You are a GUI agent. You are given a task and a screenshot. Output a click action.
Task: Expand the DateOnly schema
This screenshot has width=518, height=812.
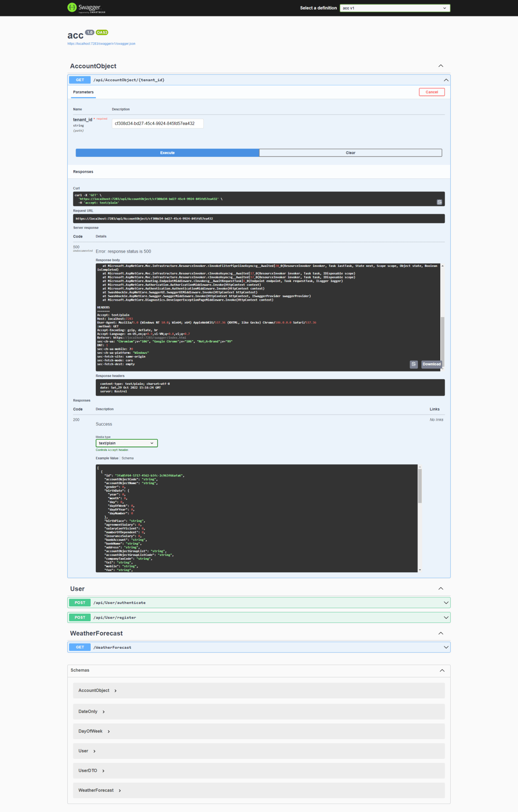pos(92,711)
